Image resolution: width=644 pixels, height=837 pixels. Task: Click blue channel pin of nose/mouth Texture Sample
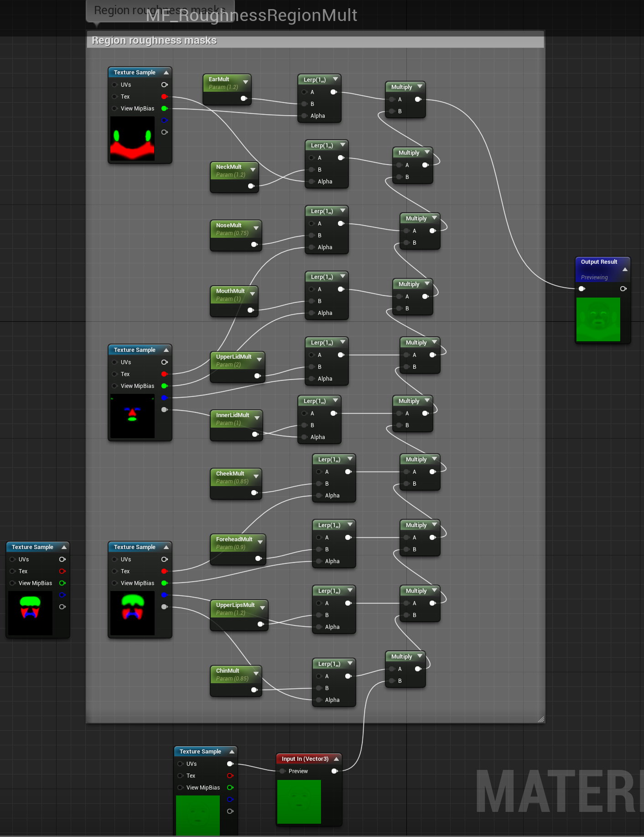tap(164, 398)
